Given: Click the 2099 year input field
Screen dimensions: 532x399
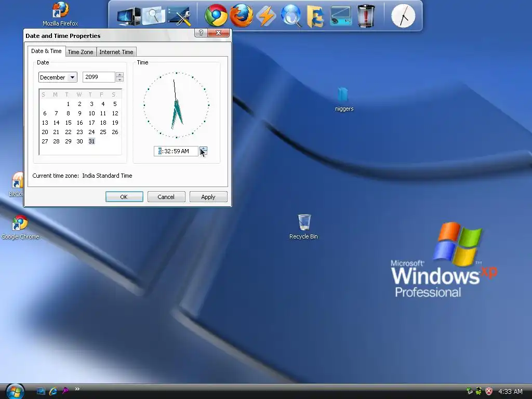Looking at the screenshot, I should [99, 77].
